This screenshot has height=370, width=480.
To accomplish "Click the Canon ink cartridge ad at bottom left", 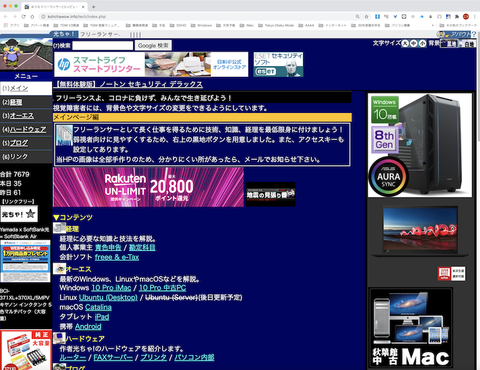I will tap(26, 350).
